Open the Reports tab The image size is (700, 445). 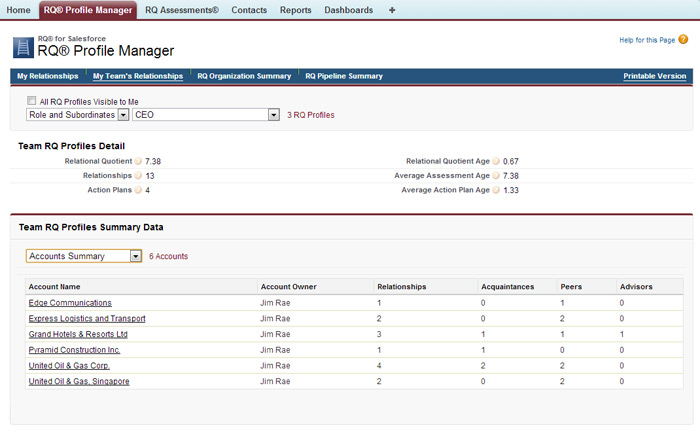[x=296, y=10]
